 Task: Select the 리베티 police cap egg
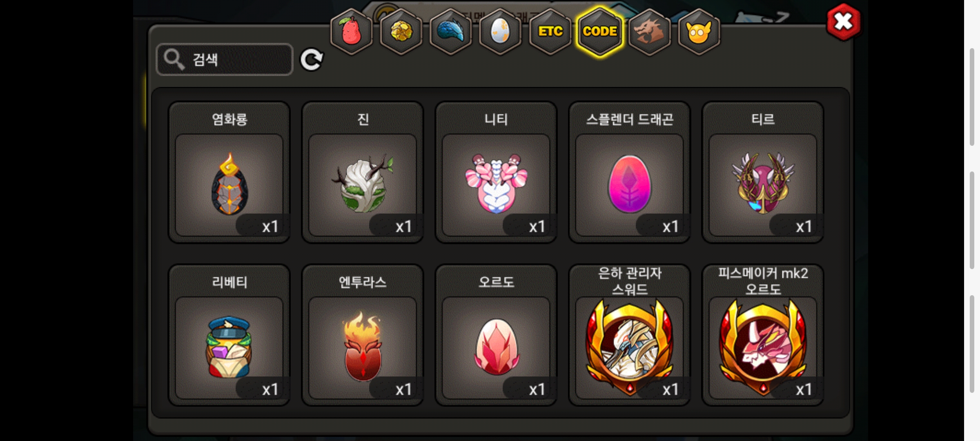pyautogui.click(x=229, y=335)
